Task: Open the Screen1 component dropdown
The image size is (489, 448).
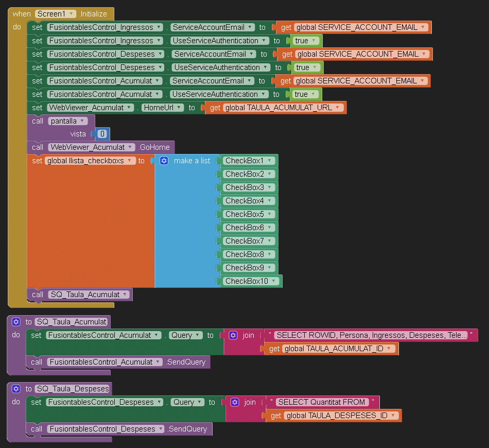Action: pos(71,14)
